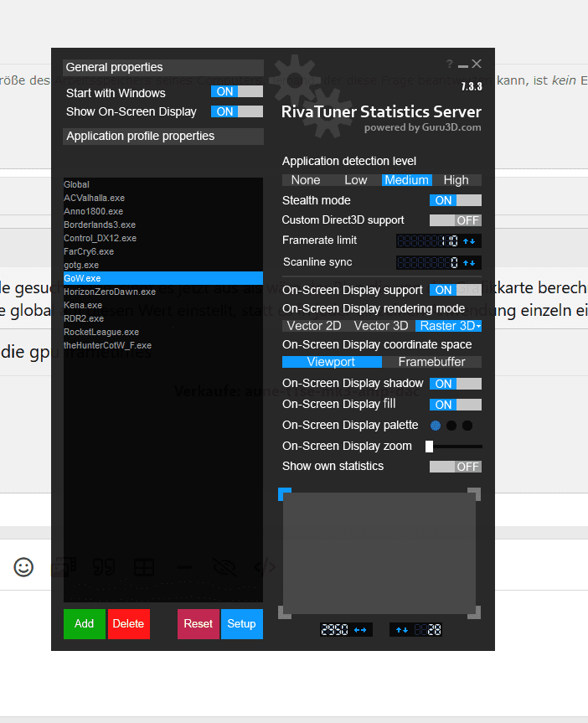This screenshot has width=588, height=723.
Task: Click the Scanline sync up-down arrows
Action: click(469, 263)
